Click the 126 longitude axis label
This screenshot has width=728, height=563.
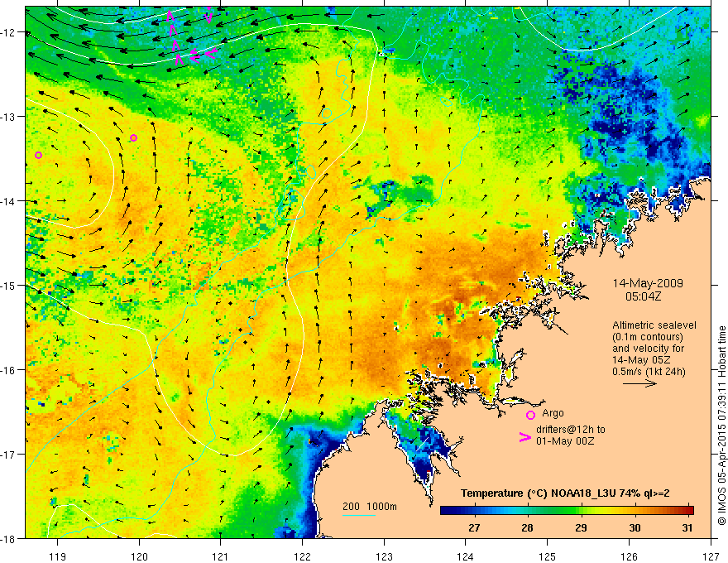click(x=629, y=556)
